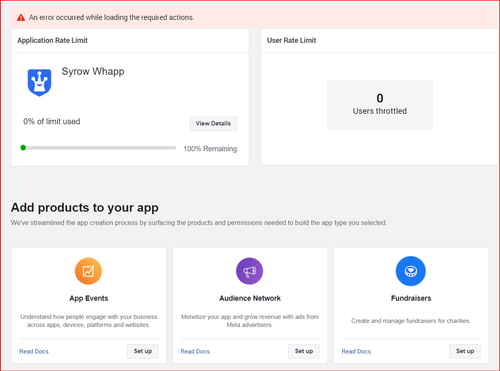The width and height of the screenshot is (500, 371).
Task: Click the Audience Network card title
Action: 250,298
